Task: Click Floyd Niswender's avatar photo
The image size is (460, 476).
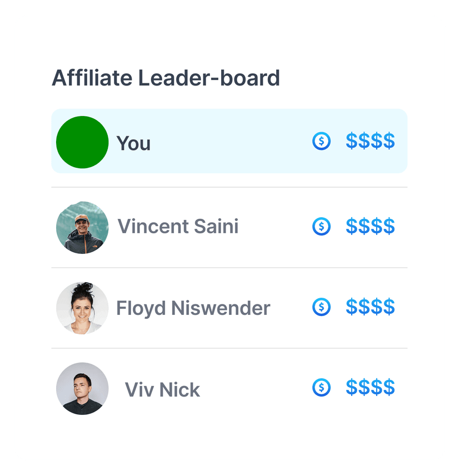Action: click(x=82, y=308)
